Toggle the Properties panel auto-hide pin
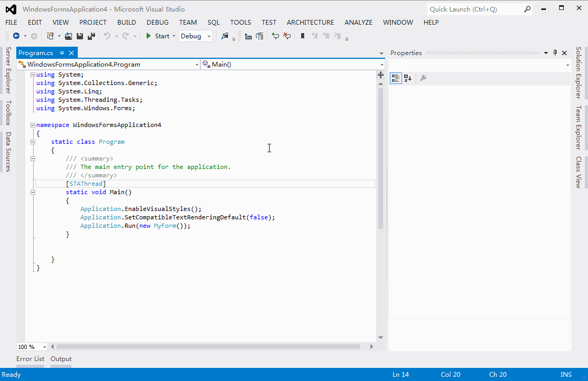Screen dimensions: 588x381 [x=555, y=53]
